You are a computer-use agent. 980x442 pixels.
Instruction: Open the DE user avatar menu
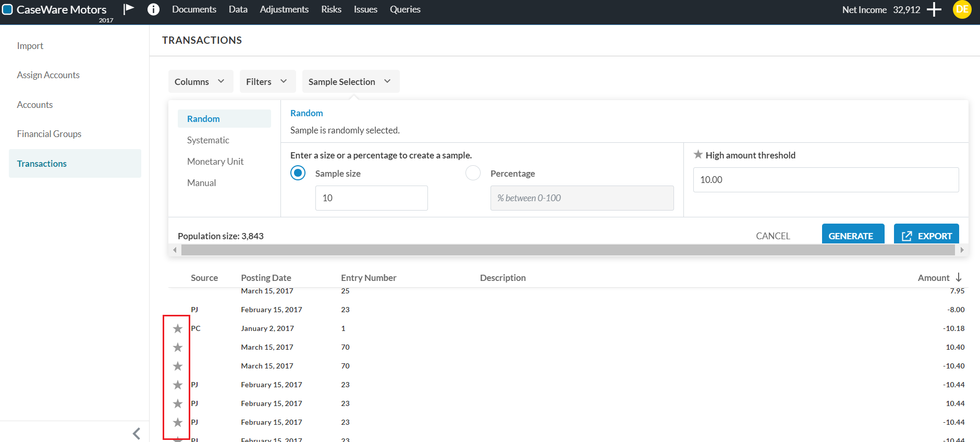tap(962, 9)
